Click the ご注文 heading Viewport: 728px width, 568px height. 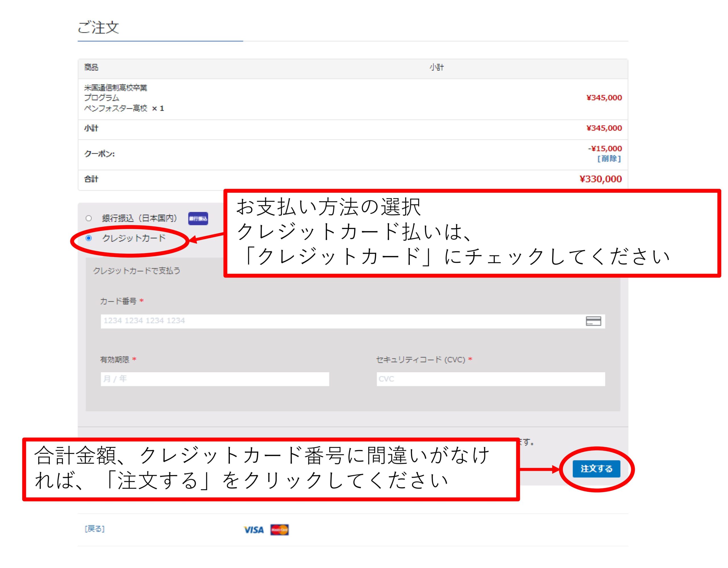[98, 28]
